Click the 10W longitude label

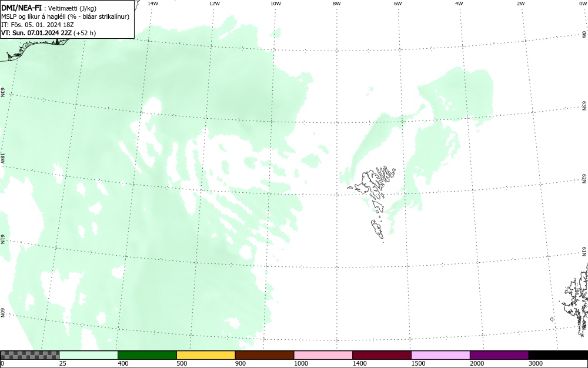tap(276, 4)
